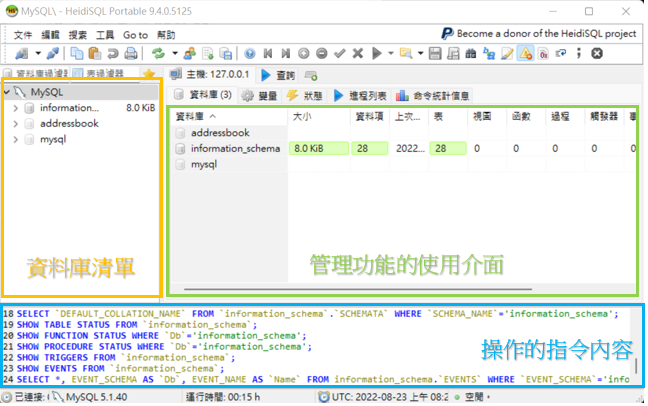The height and width of the screenshot is (406, 648).
Task: Click the Save floppy disk icon
Action: click(x=435, y=53)
